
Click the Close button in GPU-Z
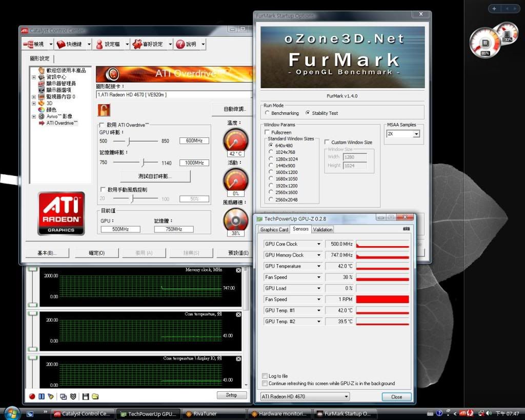pos(396,397)
